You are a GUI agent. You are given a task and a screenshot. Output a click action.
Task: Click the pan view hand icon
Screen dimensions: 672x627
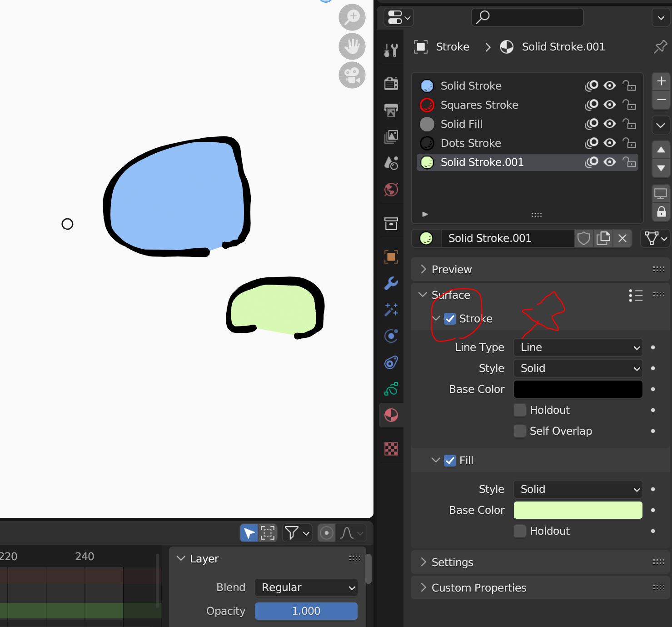click(x=352, y=46)
